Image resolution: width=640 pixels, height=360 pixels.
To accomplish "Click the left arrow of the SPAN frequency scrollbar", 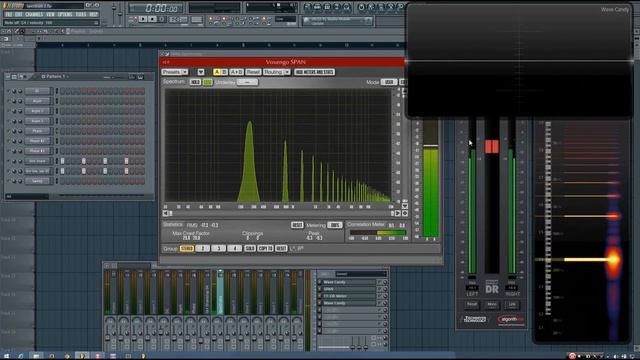I will click(166, 213).
